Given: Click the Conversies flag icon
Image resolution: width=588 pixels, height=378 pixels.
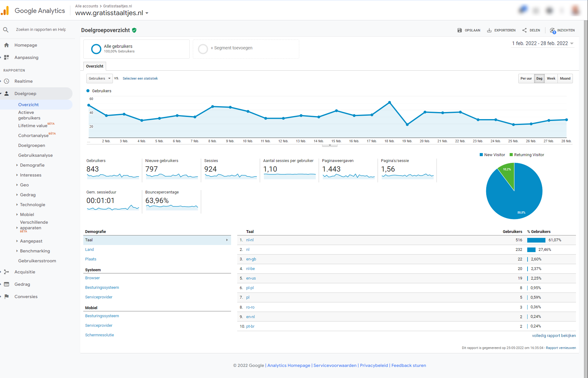Looking at the screenshot, I should click(6, 297).
